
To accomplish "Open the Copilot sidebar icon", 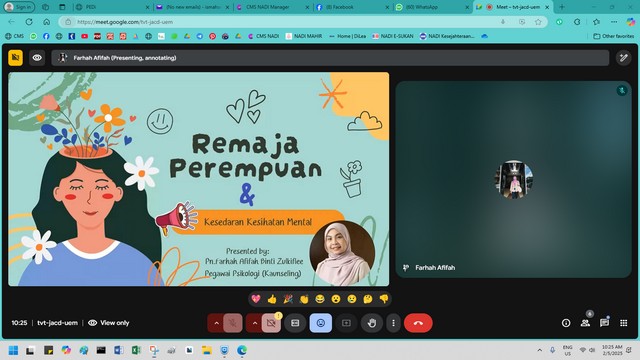I will point(631,22).
